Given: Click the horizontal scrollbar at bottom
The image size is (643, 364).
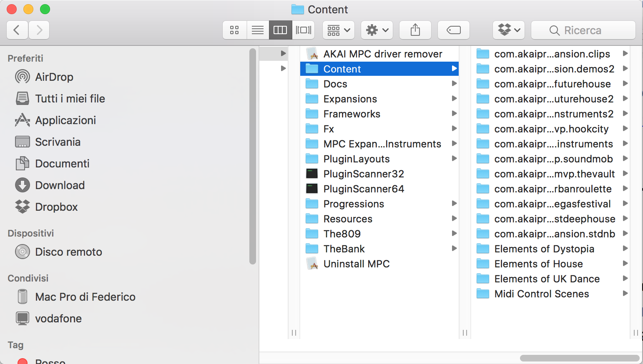Looking at the screenshot, I should (580, 358).
